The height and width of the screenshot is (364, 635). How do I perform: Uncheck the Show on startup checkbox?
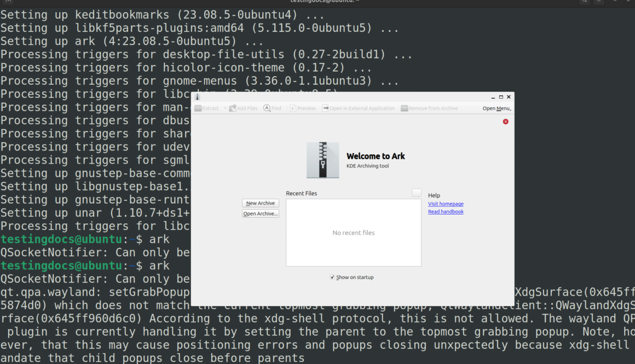332,278
